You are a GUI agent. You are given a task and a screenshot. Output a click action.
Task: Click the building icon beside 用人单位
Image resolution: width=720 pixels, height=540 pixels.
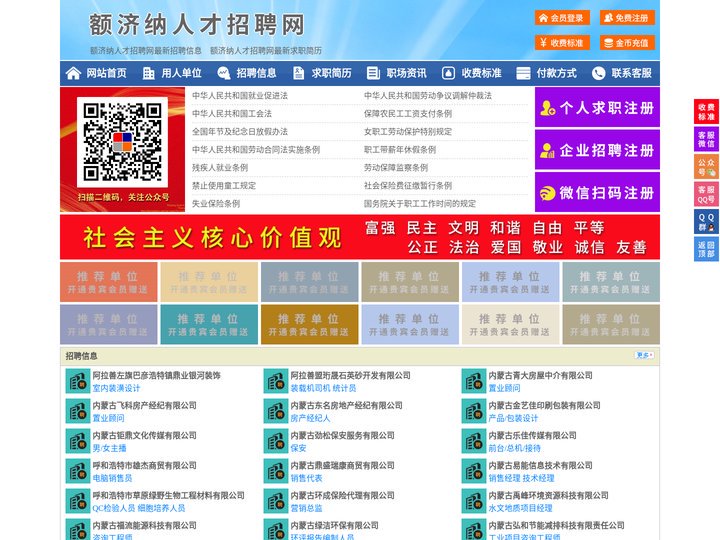[148, 73]
